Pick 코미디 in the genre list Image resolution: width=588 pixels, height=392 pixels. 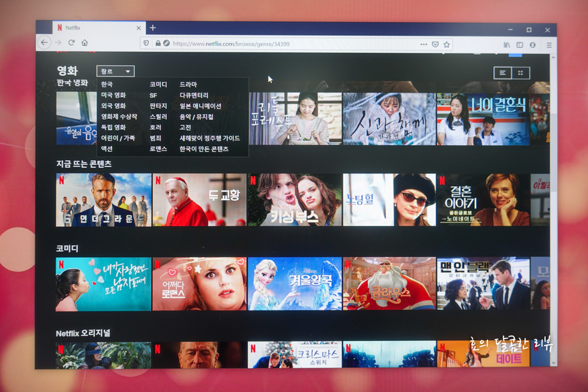tap(158, 85)
